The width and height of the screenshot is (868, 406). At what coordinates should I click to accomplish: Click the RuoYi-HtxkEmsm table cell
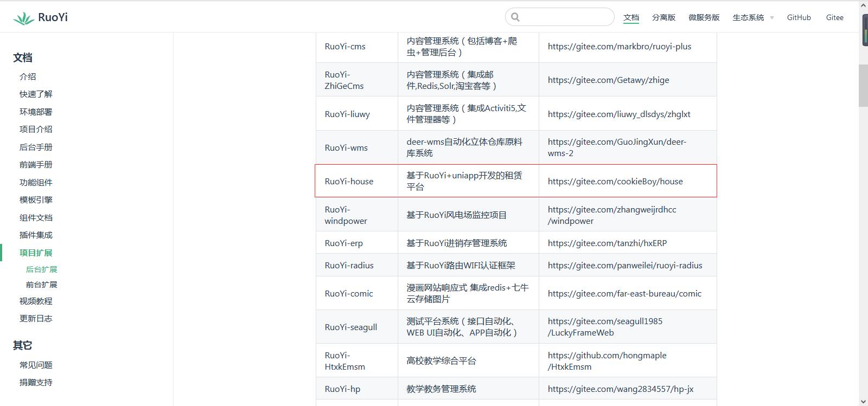click(x=357, y=361)
